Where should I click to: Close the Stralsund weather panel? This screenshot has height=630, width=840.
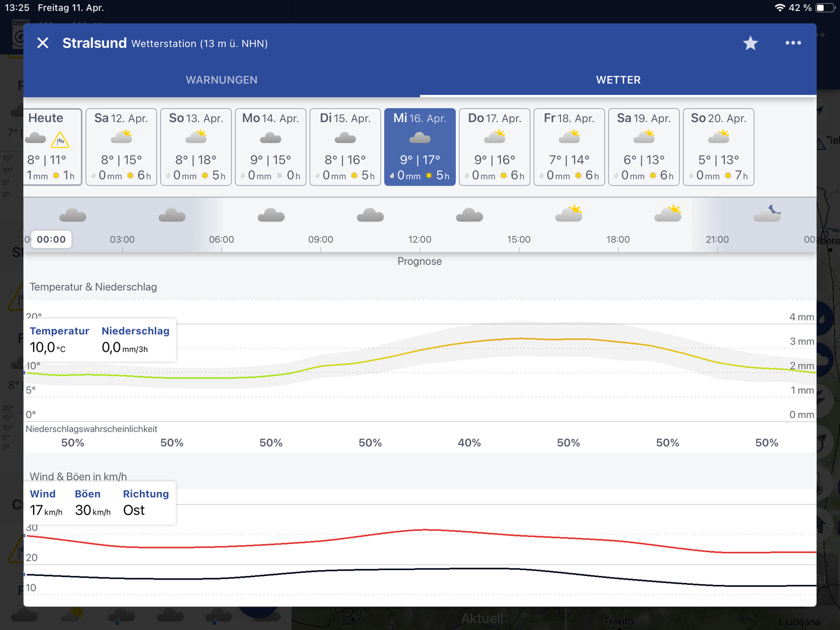click(43, 43)
